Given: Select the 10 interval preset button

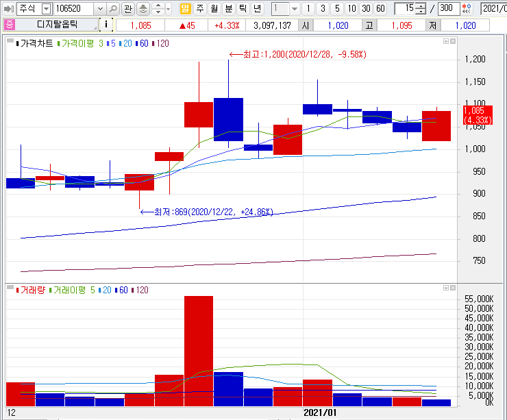Looking at the screenshot, I should click(x=351, y=8).
